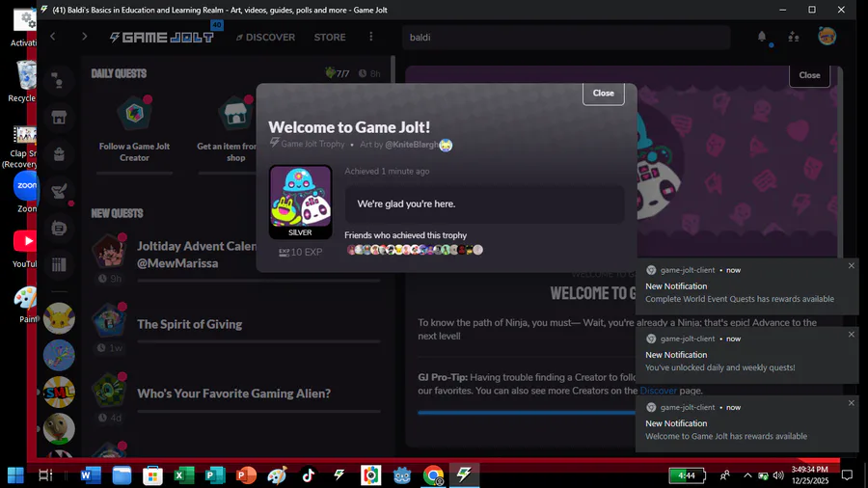Open the YouTube desktop shortcut

point(24,248)
